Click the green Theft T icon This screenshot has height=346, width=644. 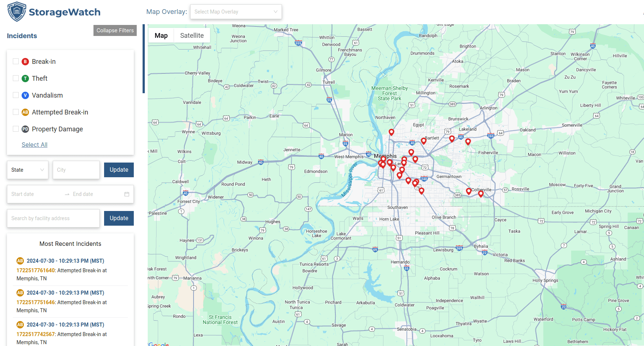(x=25, y=79)
